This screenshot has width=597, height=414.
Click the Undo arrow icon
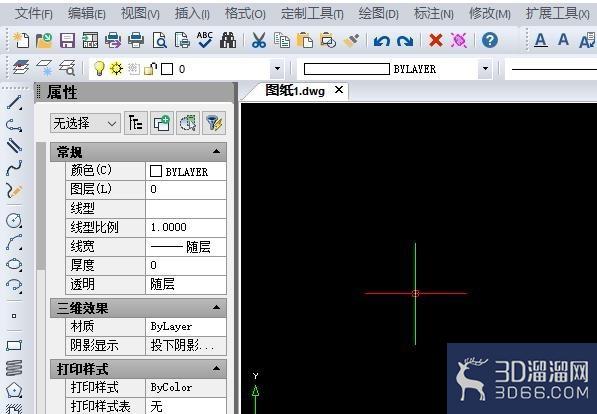(382, 40)
